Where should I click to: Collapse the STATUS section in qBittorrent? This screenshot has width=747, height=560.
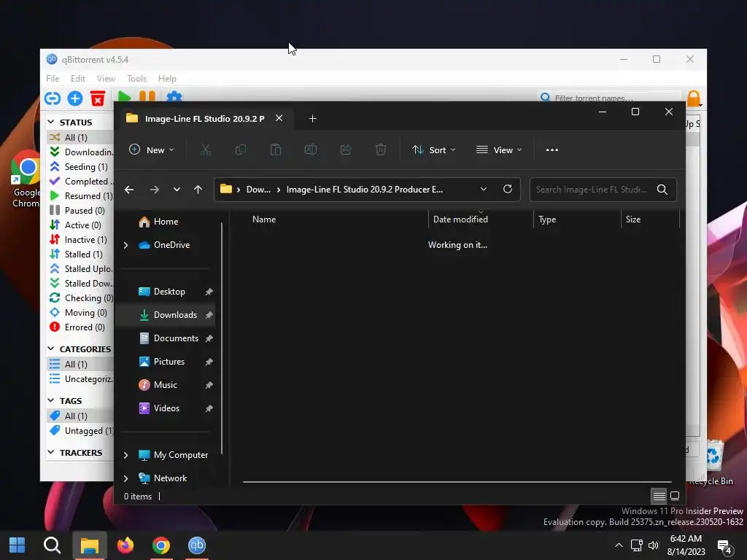[51, 122]
